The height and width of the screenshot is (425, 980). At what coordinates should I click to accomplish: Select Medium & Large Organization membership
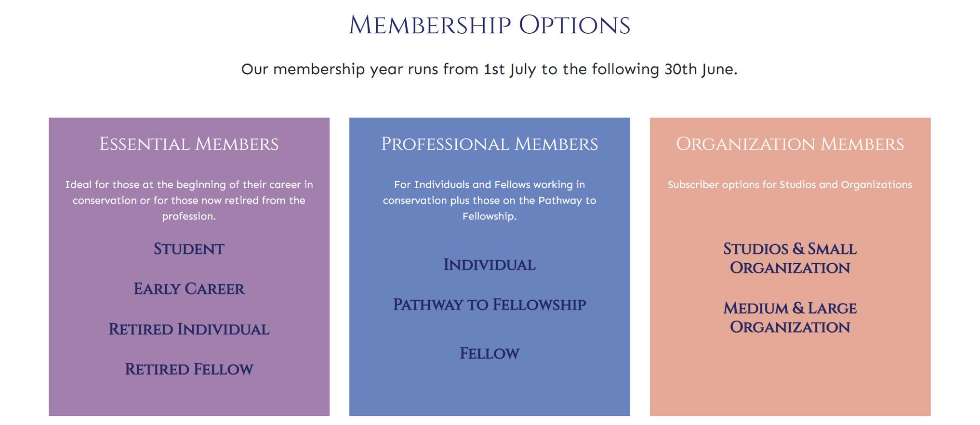[790, 318]
